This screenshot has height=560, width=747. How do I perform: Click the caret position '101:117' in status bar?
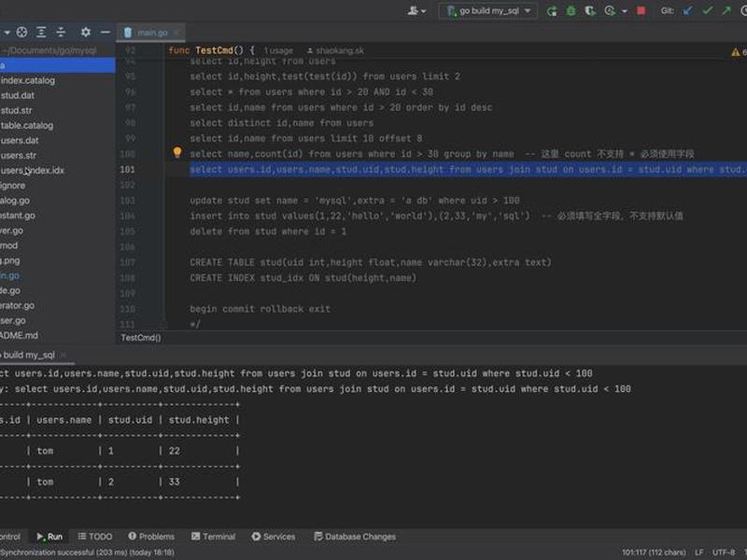tap(654, 553)
